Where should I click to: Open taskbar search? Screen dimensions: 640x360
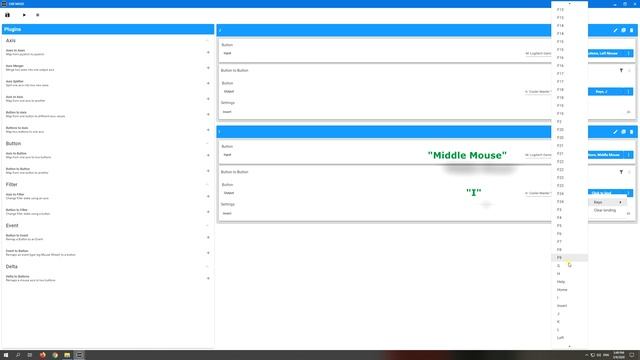[x=18, y=355]
